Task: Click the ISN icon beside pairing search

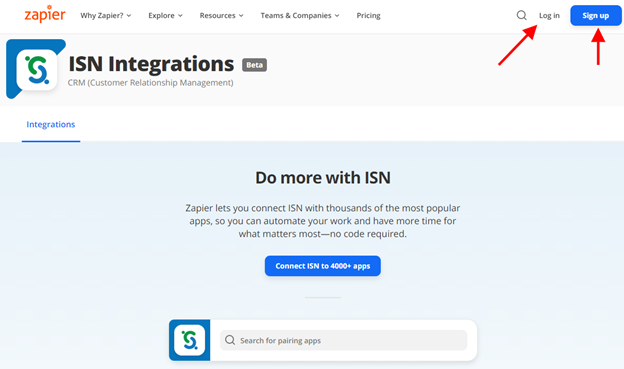Action: (189, 340)
